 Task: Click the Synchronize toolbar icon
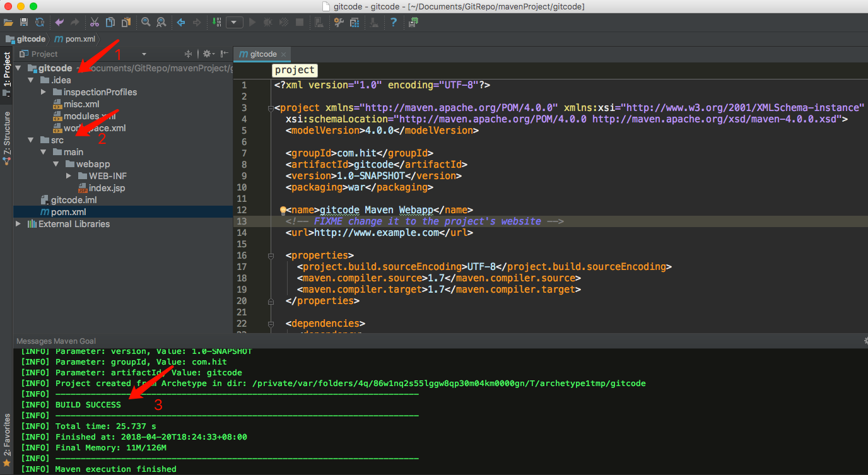pos(40,22)
